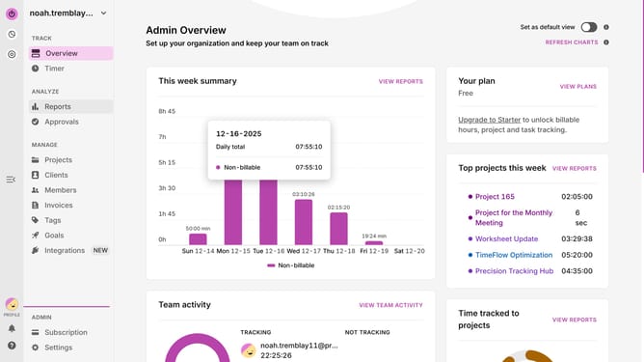This screenshot has height=362, width=644.
Task: Toggle the Set as default view switch
Action: point(588,27)
